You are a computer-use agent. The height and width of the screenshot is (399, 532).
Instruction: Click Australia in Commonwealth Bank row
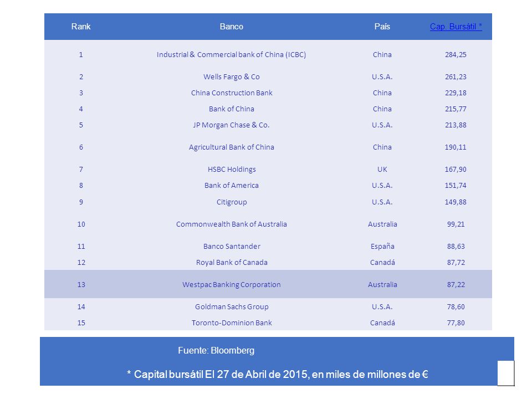point(382,224)
